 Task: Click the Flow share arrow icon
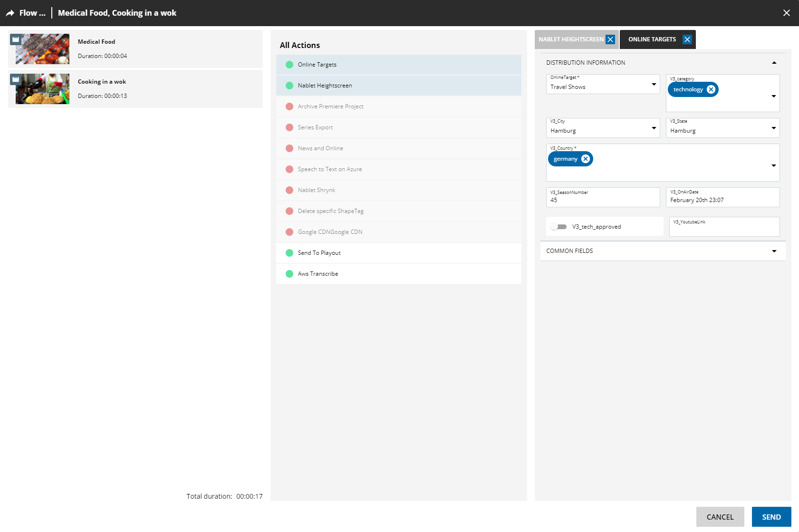pyautogui.click(x=10, y=13)
